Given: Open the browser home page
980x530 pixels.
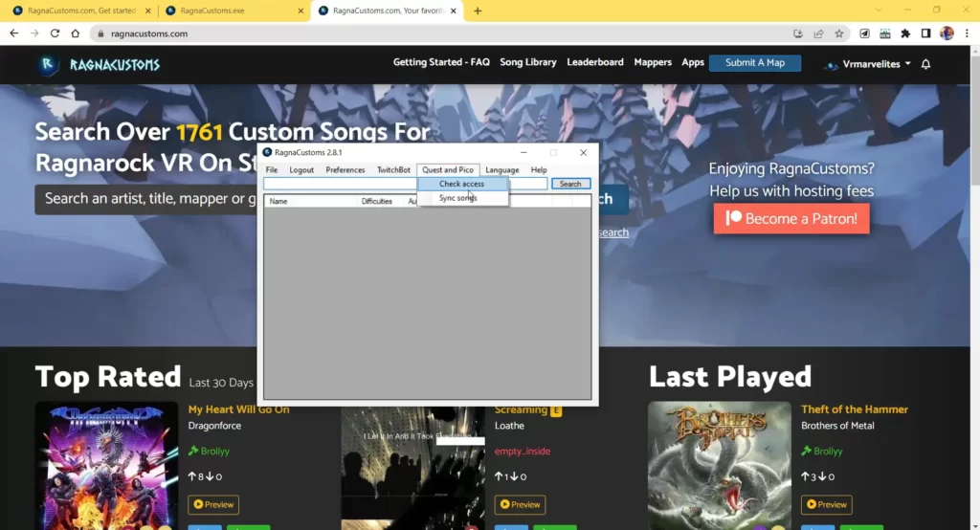Looking at the screenshot, I should tap(76, 33).
